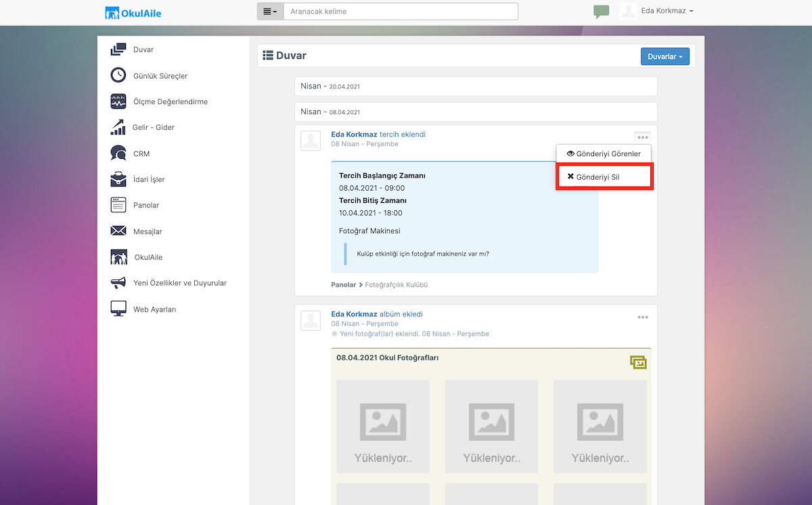Click the OkulAile sidebar house icon
This screenshot has height=505, width=812.
tap(118, 257)
